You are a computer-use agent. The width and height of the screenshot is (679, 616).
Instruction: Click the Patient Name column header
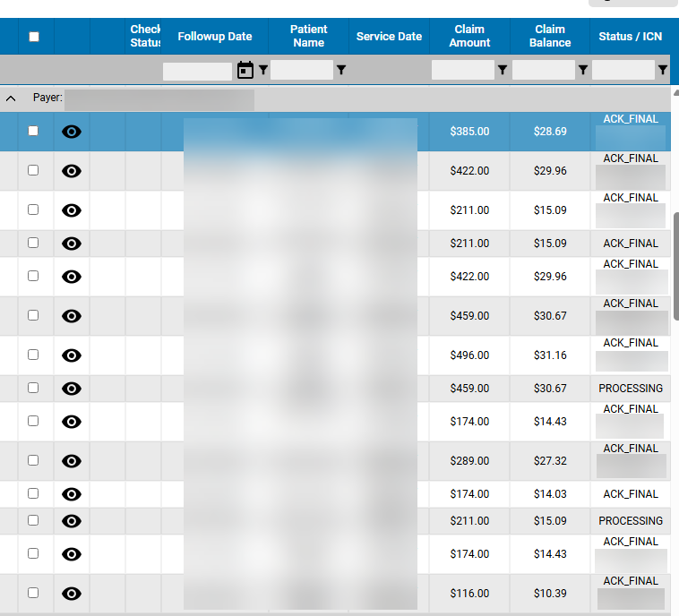click(308, 37)
